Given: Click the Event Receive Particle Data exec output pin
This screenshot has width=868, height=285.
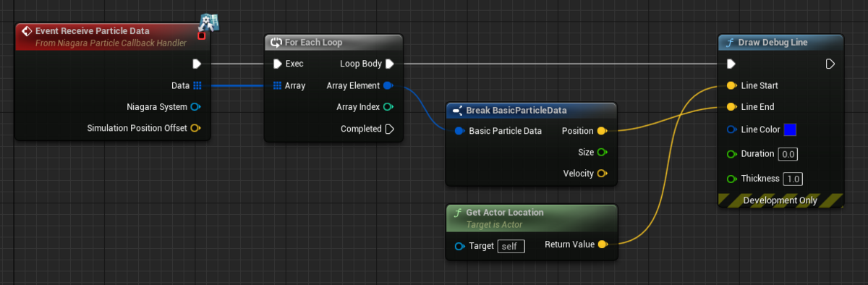Looking at the screenshot, I should [197, 64].
